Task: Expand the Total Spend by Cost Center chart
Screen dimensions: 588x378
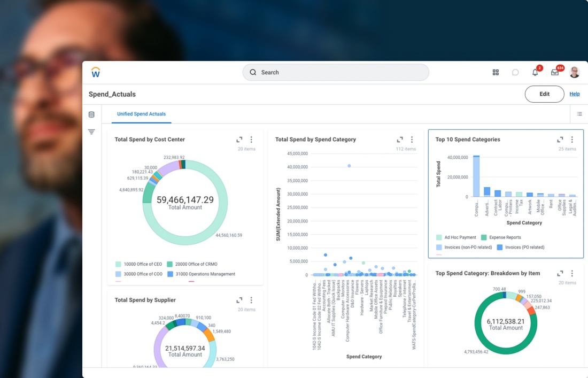Action: (x=239, y=140)
